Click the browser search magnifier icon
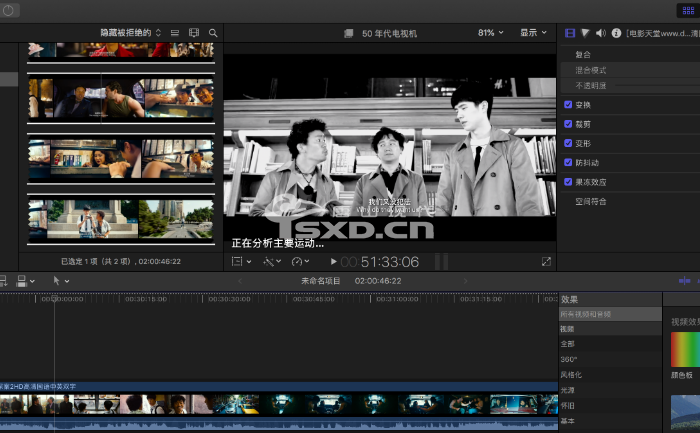 coord(213,33)
